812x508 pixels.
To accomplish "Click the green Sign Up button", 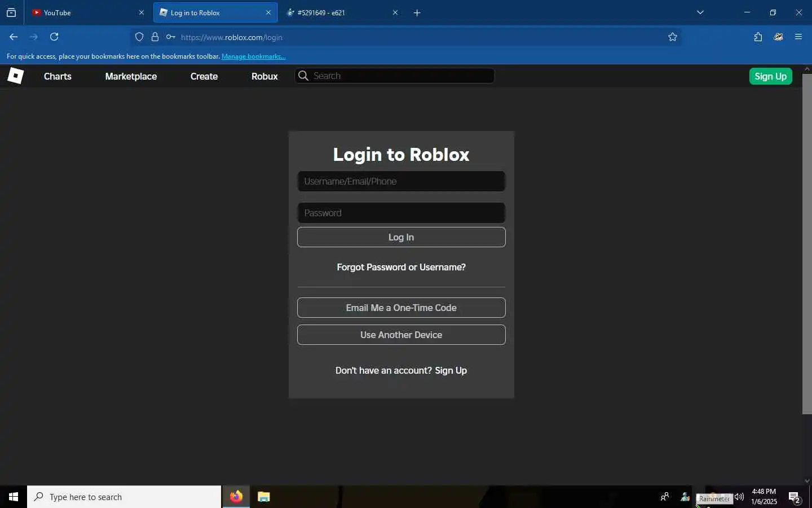I will tap(770, 76).
